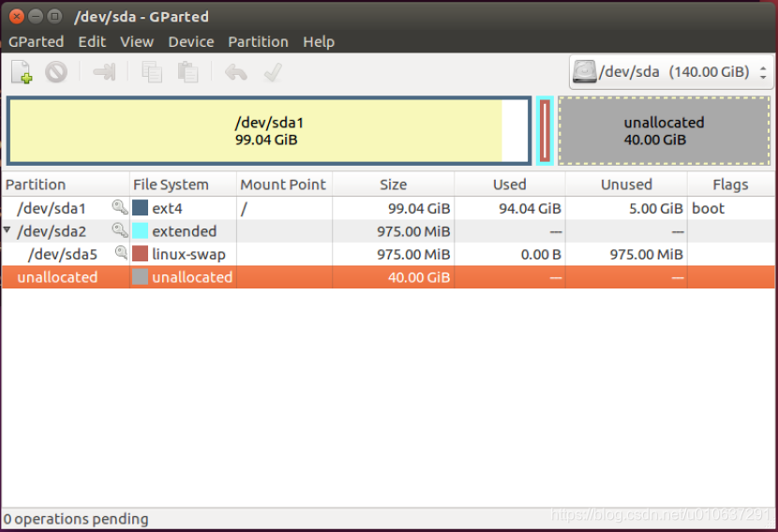Image resolution: width=778 pixels, height=532 pixels.
Task: Open the GParted menu
Action: tap(37, 41)
